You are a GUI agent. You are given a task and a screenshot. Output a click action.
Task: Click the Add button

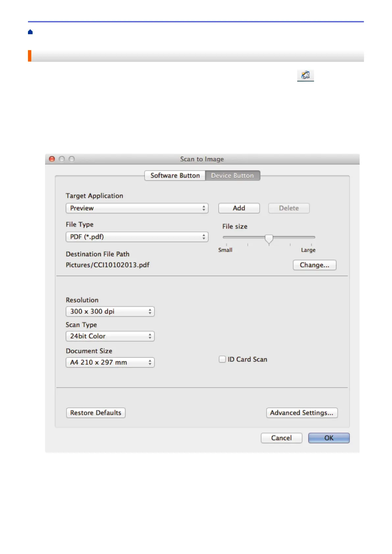239,208
